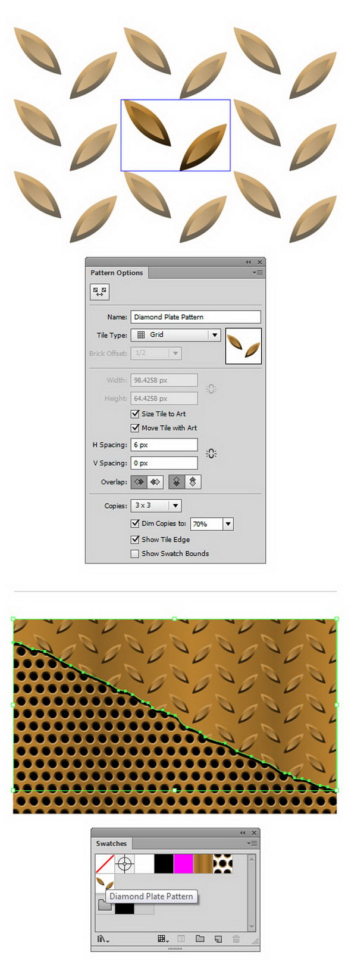Choose the Top in Front overlap option
Viewport: 351px width, 980px height.
pos(177,482)
